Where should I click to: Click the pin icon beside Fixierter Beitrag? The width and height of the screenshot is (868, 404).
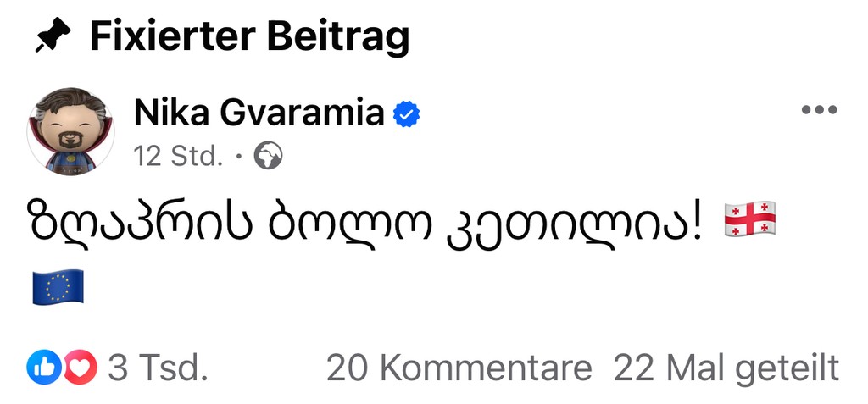tap(53, 37)
